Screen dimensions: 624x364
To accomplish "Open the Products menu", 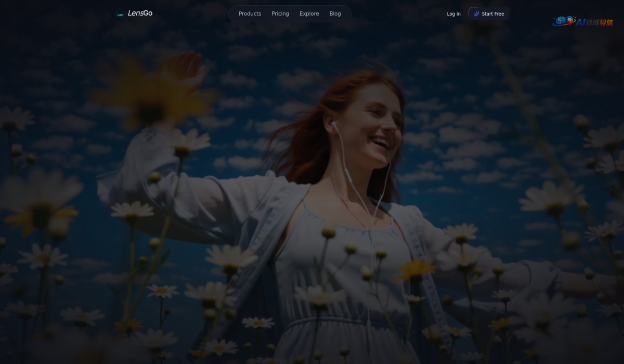I will pyautogui.click(x=250, y=14).
